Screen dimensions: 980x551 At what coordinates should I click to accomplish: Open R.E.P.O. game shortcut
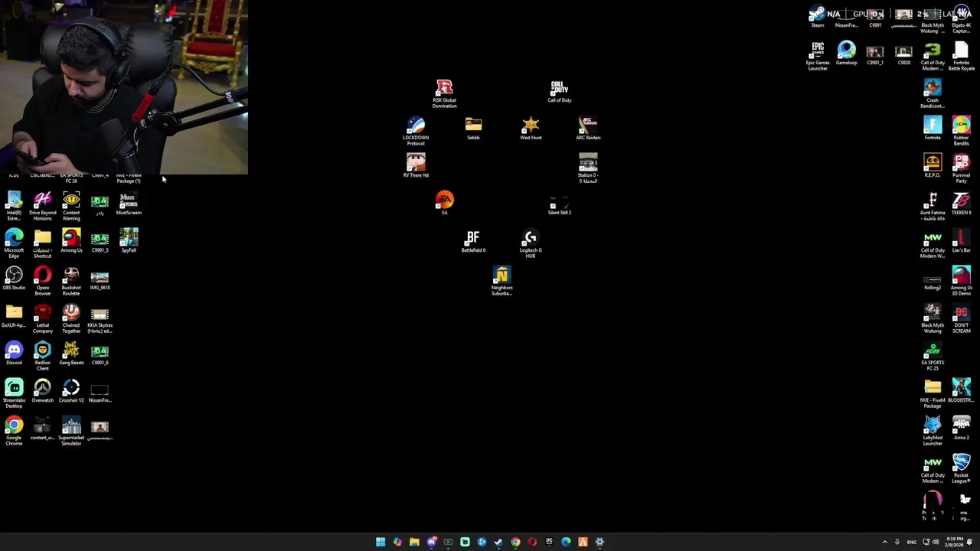pos(933,166)
